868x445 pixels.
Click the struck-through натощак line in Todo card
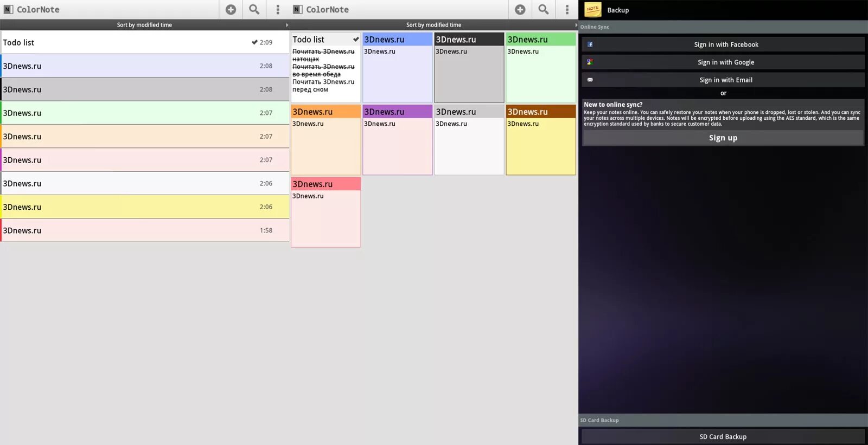[x=306, y=59]
